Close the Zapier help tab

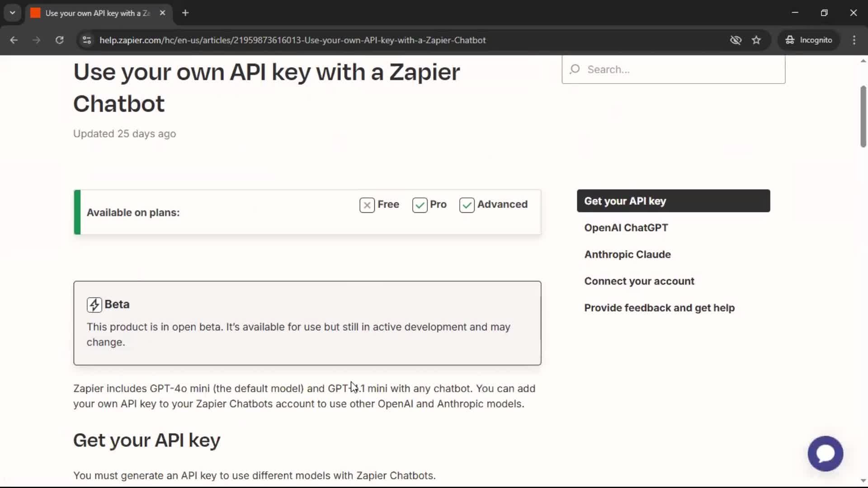[x=162, y=13]
